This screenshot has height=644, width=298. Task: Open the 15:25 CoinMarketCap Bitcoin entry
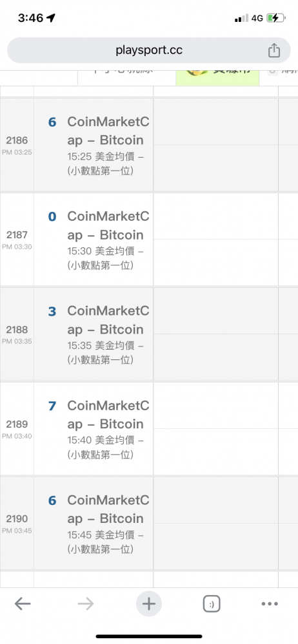coord(108,144)
